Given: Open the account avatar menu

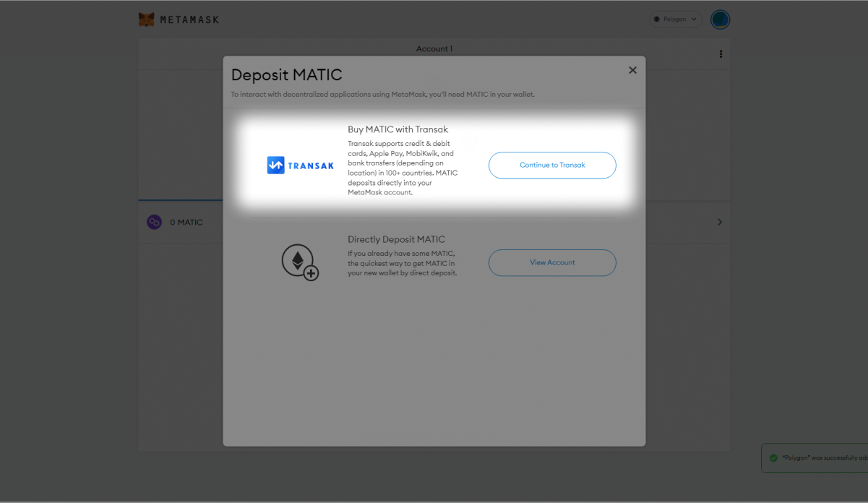Looking at the screenshot, I should pyautogui.click(x=720, y=20).
